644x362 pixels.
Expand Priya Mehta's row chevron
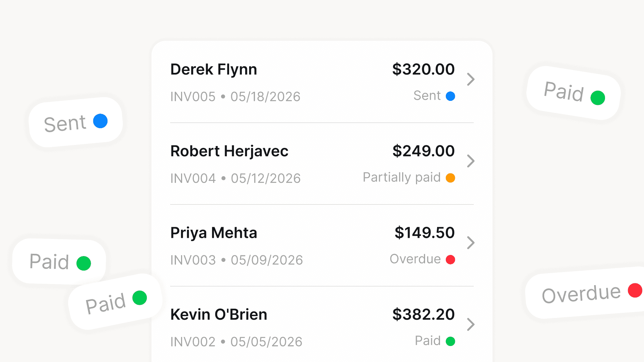point(471,243)
